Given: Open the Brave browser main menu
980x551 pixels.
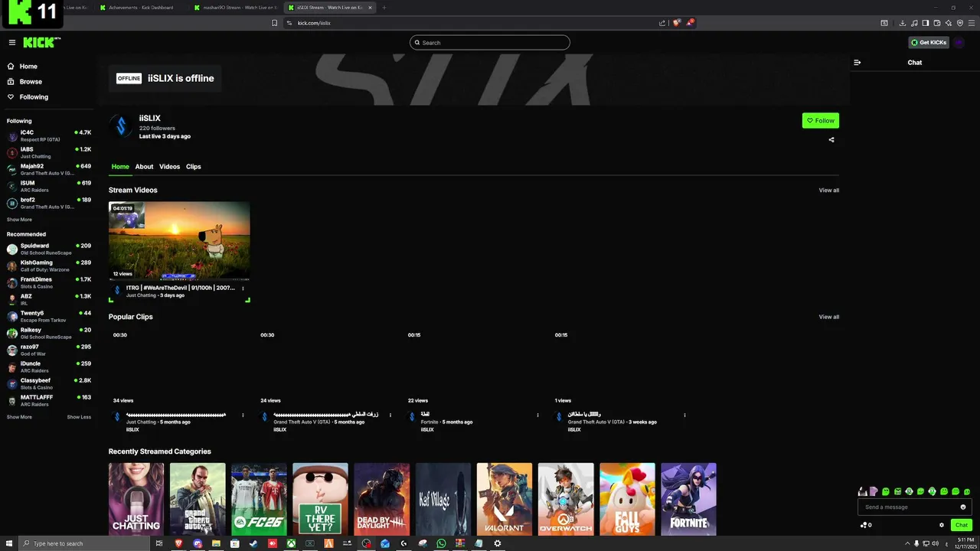Looking at the screenshot, I should pyautogui.click(x=972, y=23).
